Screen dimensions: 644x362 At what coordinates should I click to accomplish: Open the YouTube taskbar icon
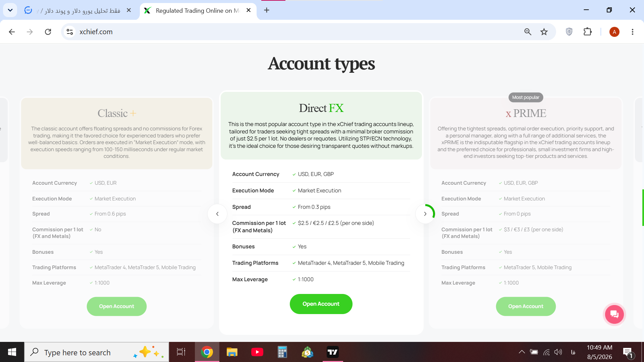pyautogui.click(x=257, y=352)
